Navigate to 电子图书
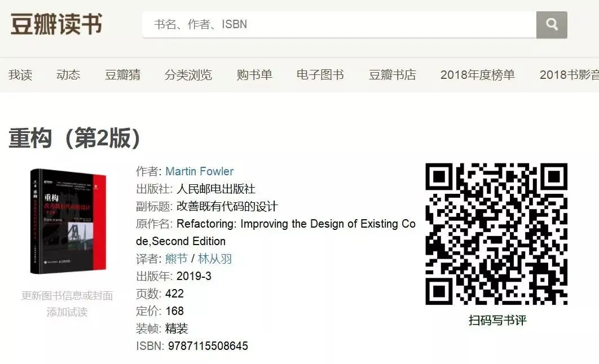Viewport: 599px width, 364px height. [320, 75]
